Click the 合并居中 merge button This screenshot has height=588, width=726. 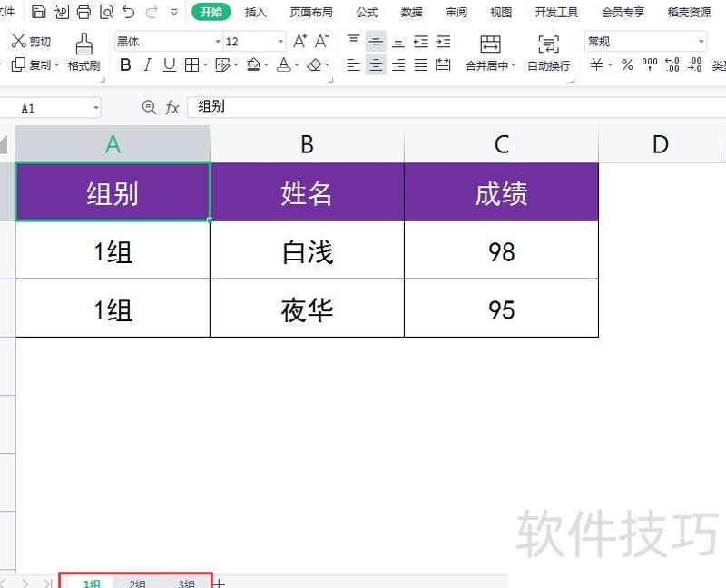pyautogui.click(x=490, y=53)
